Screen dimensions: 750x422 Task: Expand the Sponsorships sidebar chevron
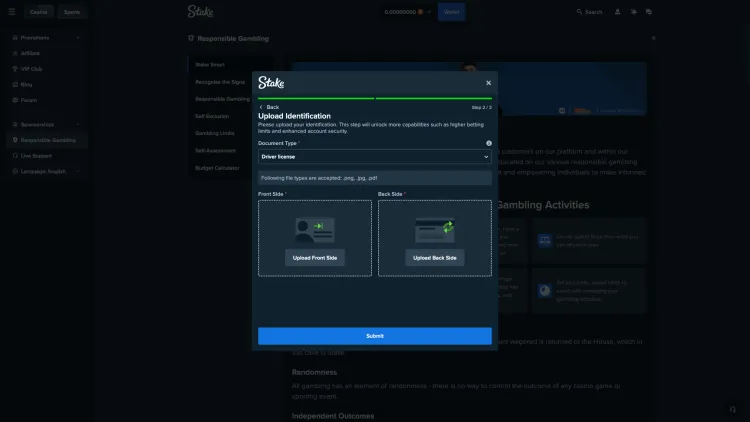point(78,124)
